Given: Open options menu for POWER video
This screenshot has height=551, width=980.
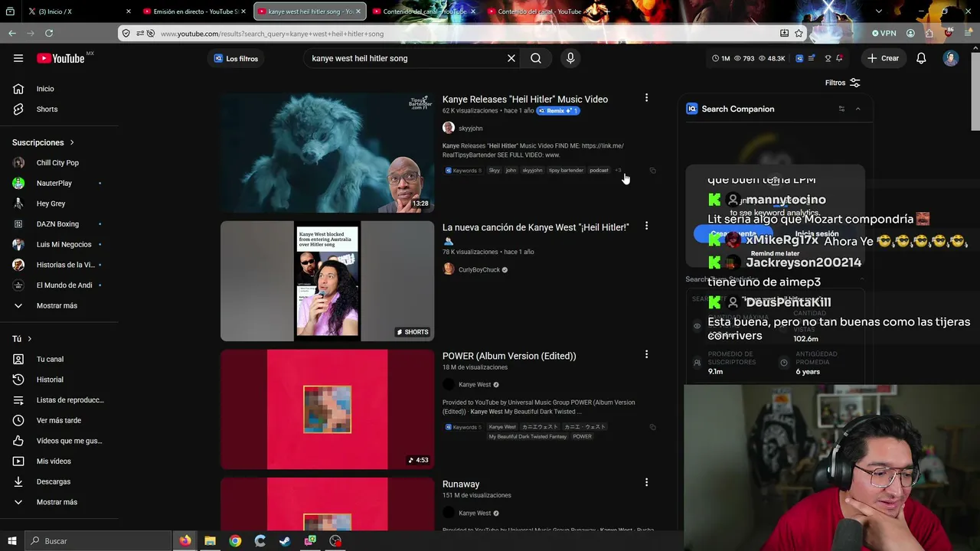Looking at the screenshot, I should (646, 354).
